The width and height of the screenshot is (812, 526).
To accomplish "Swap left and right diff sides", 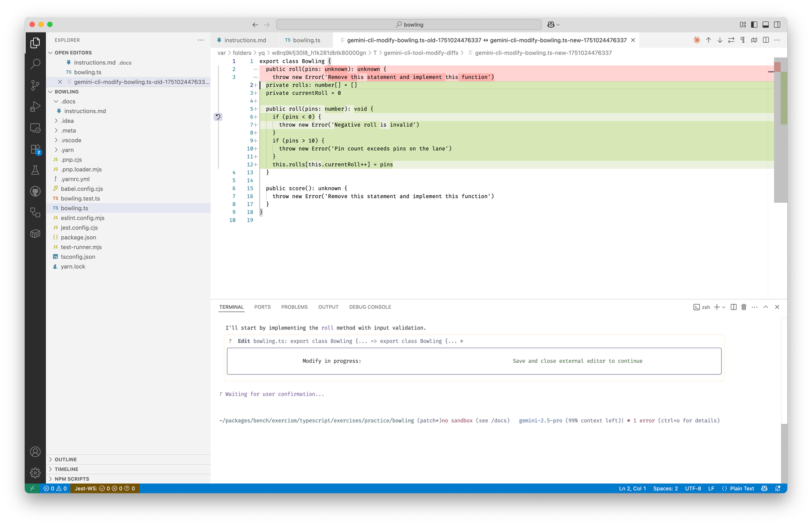I will click(x=731, y=40).
